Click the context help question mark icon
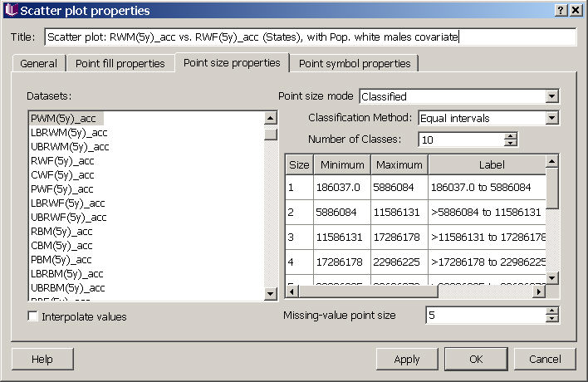Screen dimensions: 588x382 pos(560,10)
